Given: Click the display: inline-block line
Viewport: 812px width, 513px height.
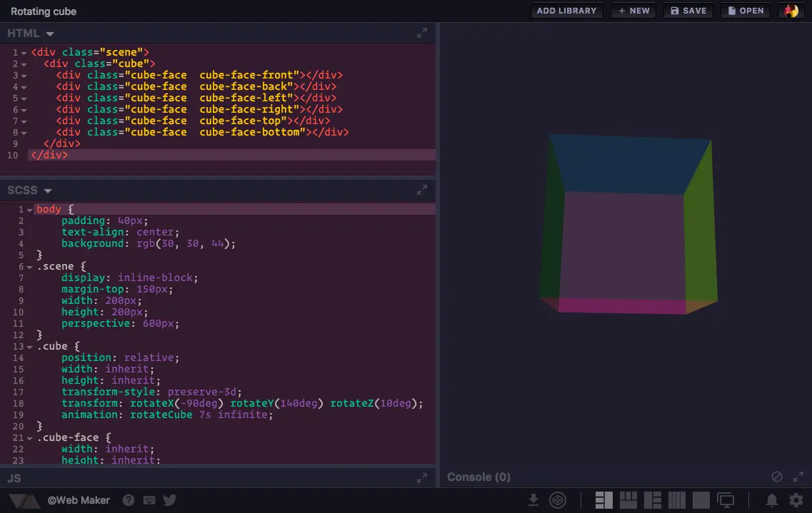Looking at the screenshot, I should coord(129,278).
